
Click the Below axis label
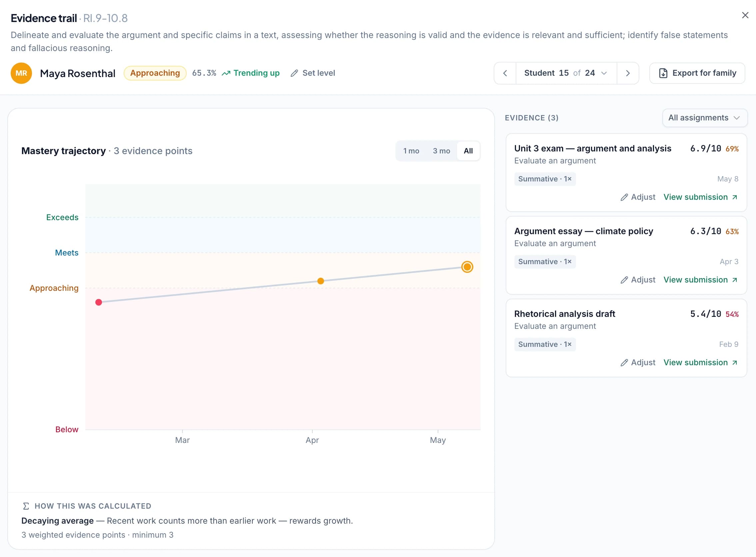coord(67,430)
